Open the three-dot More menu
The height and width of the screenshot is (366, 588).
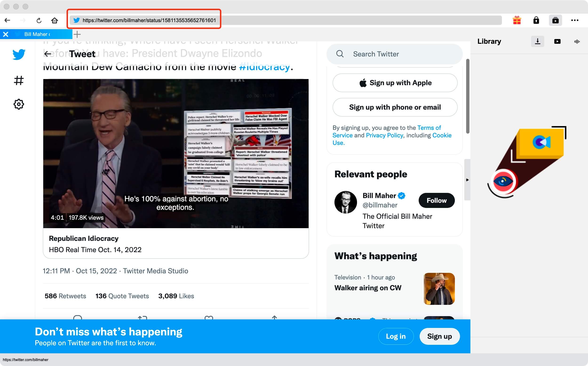click(575, 20)
